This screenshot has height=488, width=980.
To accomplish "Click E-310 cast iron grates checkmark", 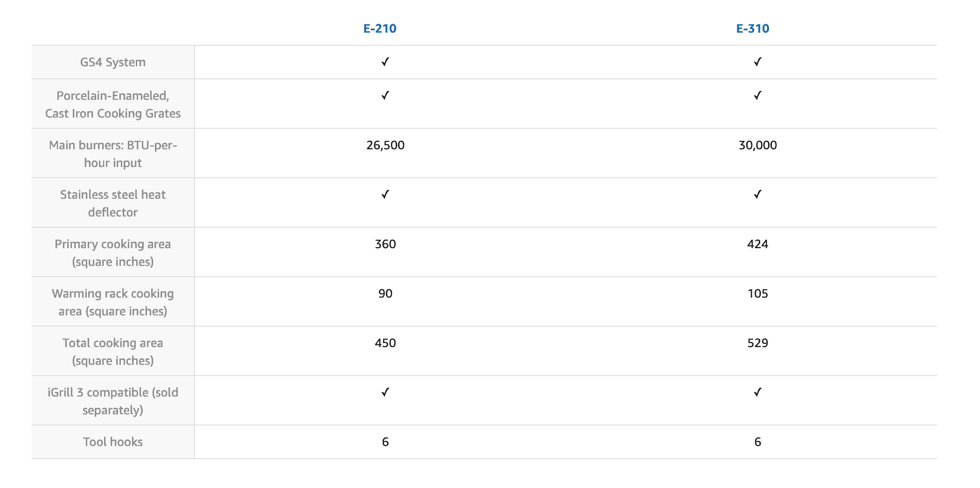I will click(x=757, y=96).
